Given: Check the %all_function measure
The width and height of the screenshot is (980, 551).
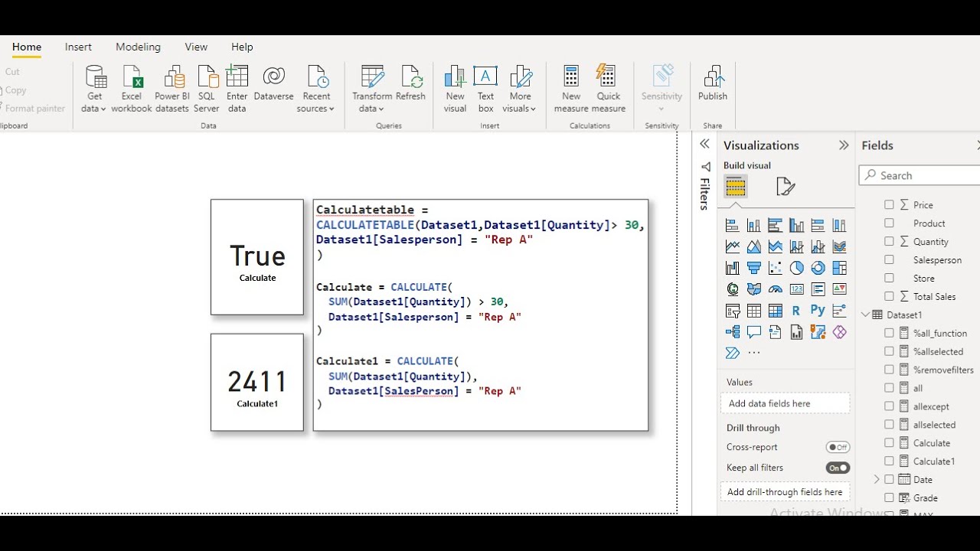Looking at the screenshot, I should [x=889, y=334].
